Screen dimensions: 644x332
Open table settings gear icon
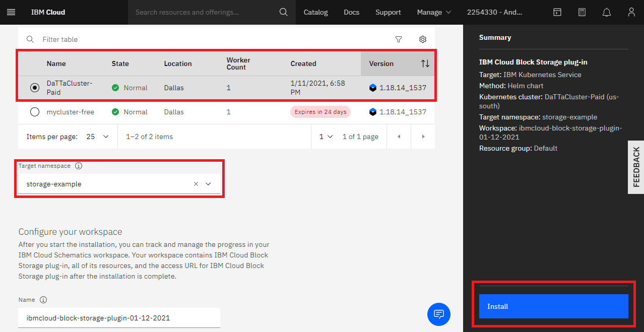[x=423, y=39]
